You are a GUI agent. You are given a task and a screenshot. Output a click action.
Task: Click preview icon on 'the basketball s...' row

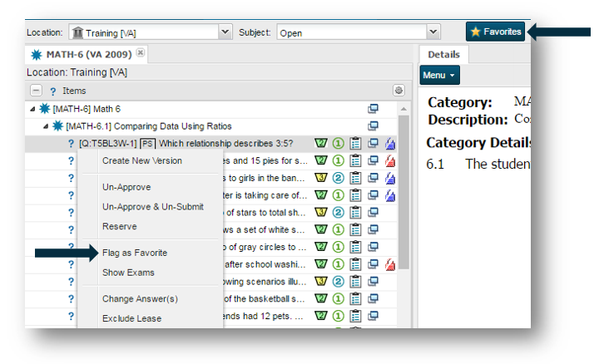(x=373, y=298)
